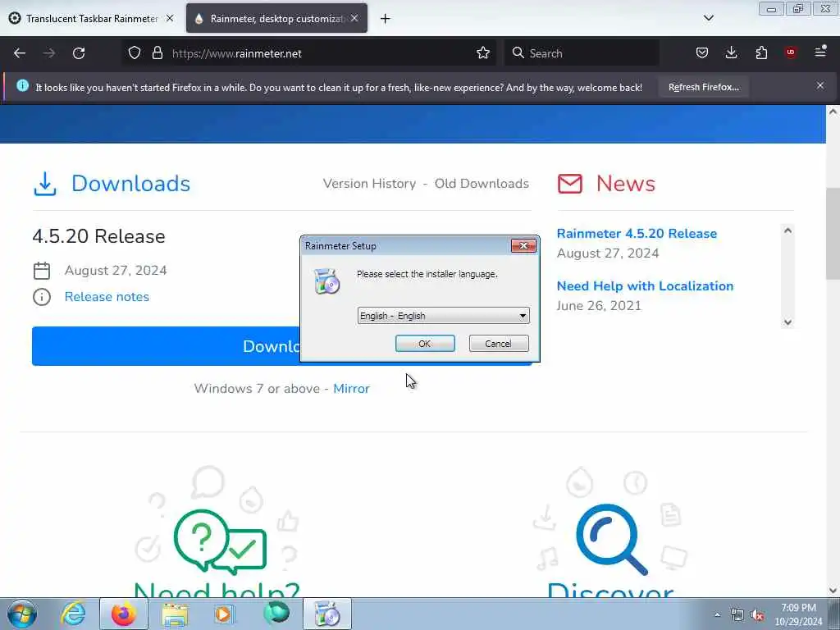Click the Firefox Search box
The width and height of the screenshot is (840, 630).
(x=582, y=53)
